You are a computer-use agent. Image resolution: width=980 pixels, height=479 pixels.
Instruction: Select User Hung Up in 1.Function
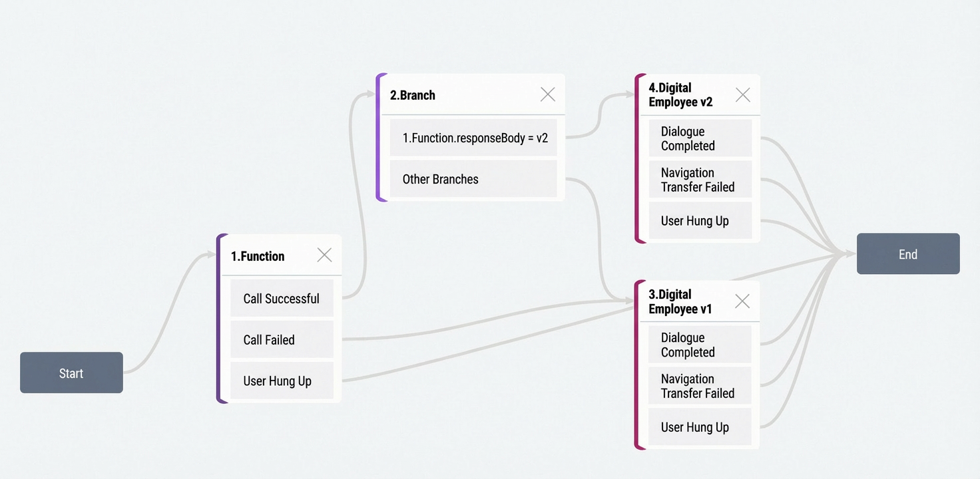(282, 381)
